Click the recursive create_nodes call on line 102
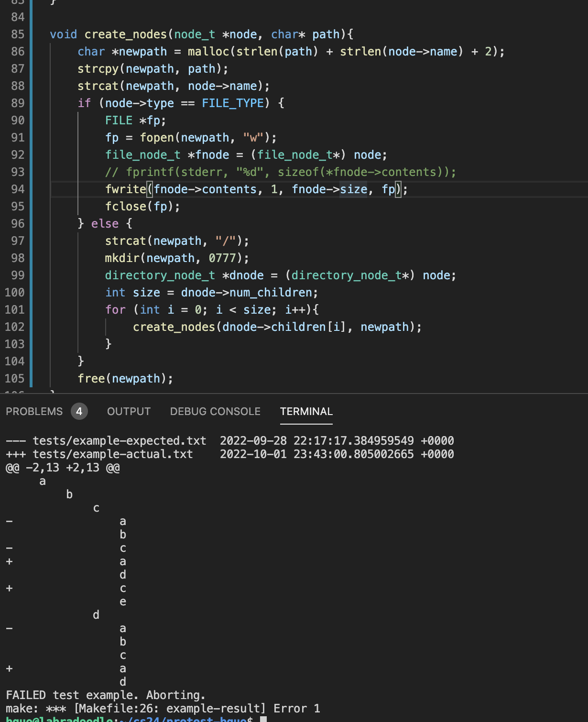 174,327
